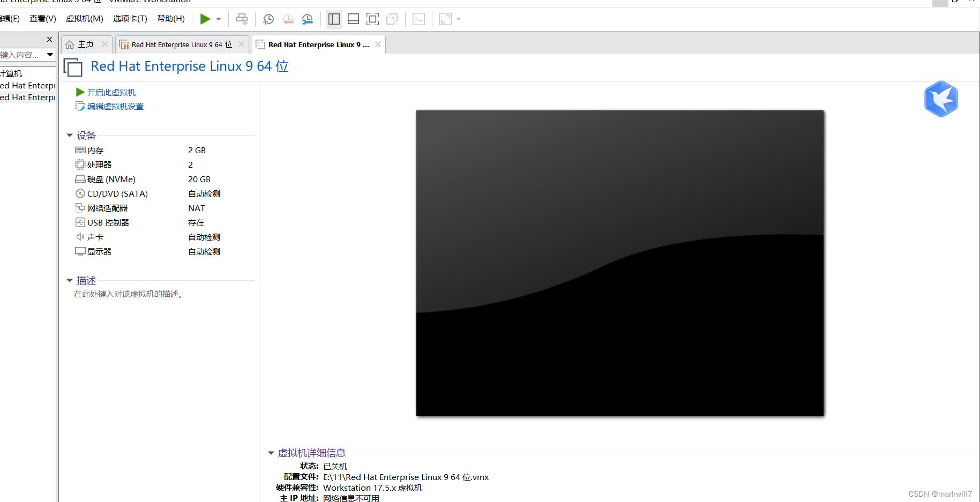Screen dimensions: 980x502
Task: Click the 网络信息不可用 IP address text
Action: [x=351, y=498]
